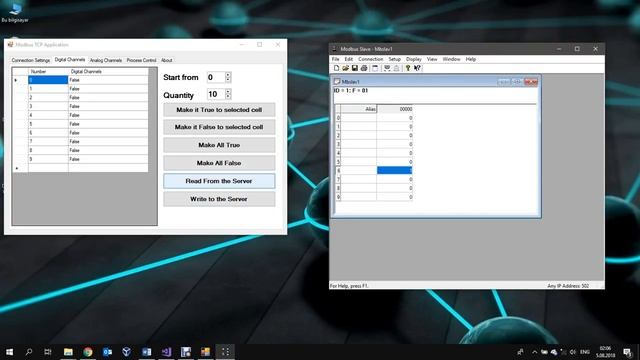The image size is (640, 360).
Task: Open File Explorer from the taskbar
Action: tap(68, 352)
